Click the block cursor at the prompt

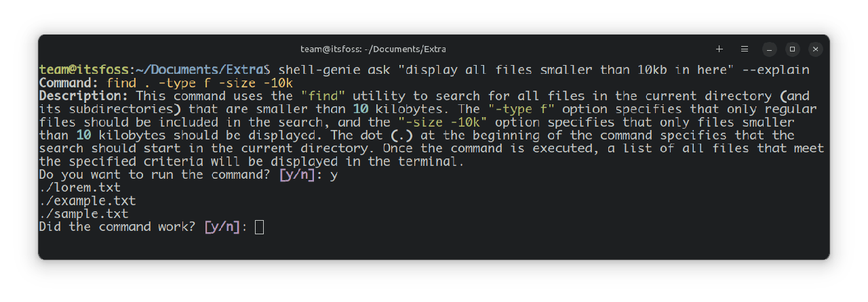click(x=259, y=227)
